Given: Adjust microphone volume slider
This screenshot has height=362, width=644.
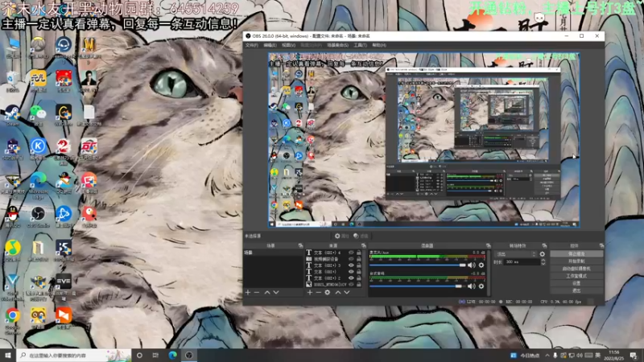Looking at the screenshot, I should click(x=418, y=265).
